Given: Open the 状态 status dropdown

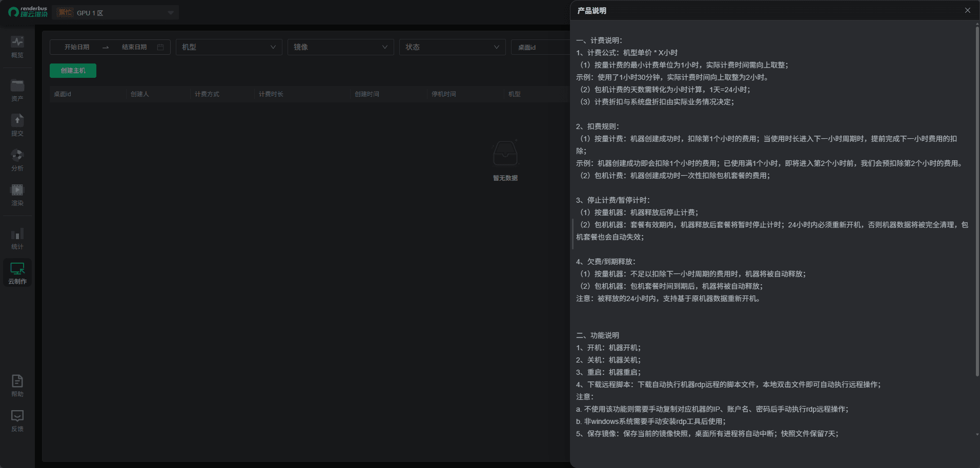Looking at the screenshot, I should pos(452,47).
